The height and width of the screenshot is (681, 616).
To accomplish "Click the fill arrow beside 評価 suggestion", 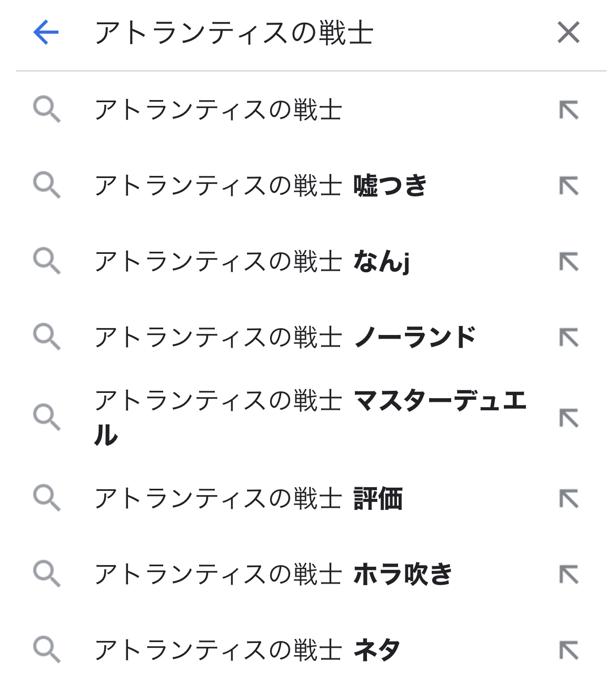I will click(569, 499).
